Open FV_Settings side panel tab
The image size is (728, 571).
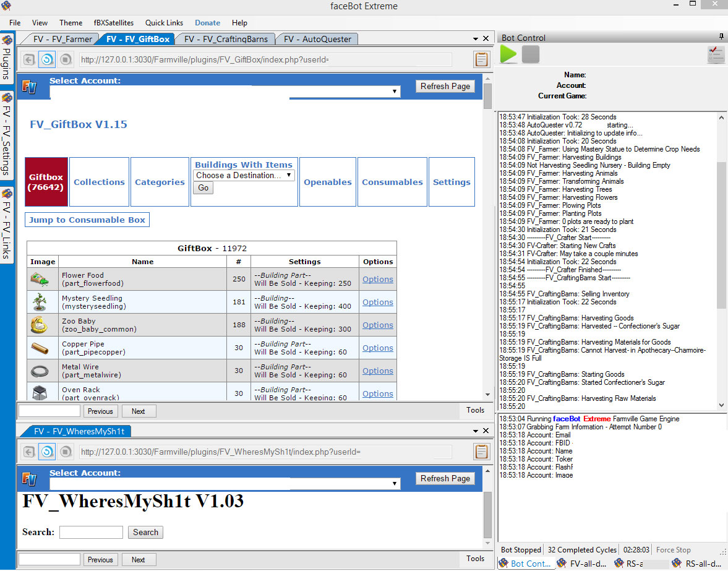click(x=7, y=135)
